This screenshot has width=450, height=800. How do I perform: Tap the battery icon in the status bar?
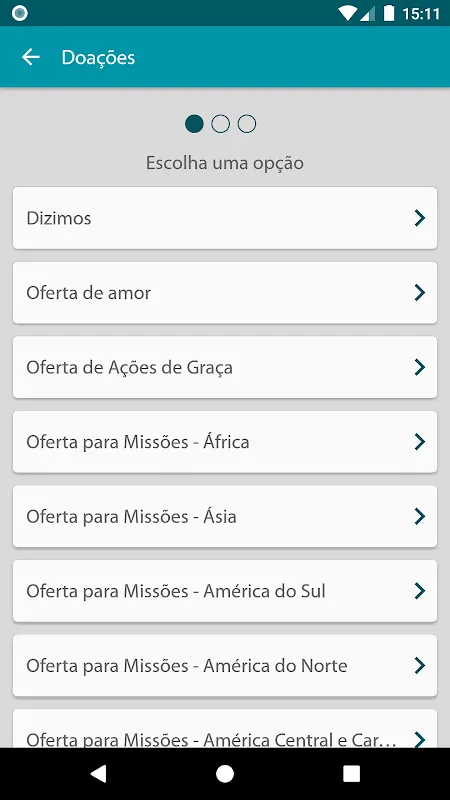pos(389,13)
